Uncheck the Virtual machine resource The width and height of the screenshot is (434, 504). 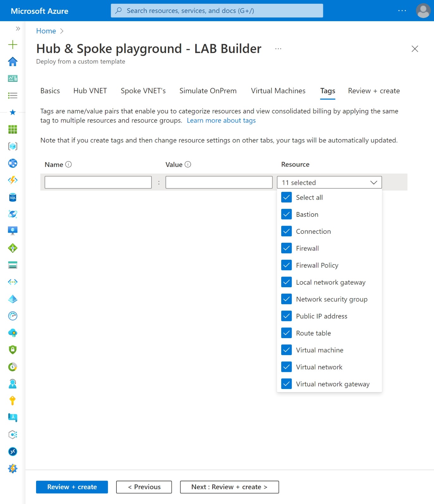[287, 350]
